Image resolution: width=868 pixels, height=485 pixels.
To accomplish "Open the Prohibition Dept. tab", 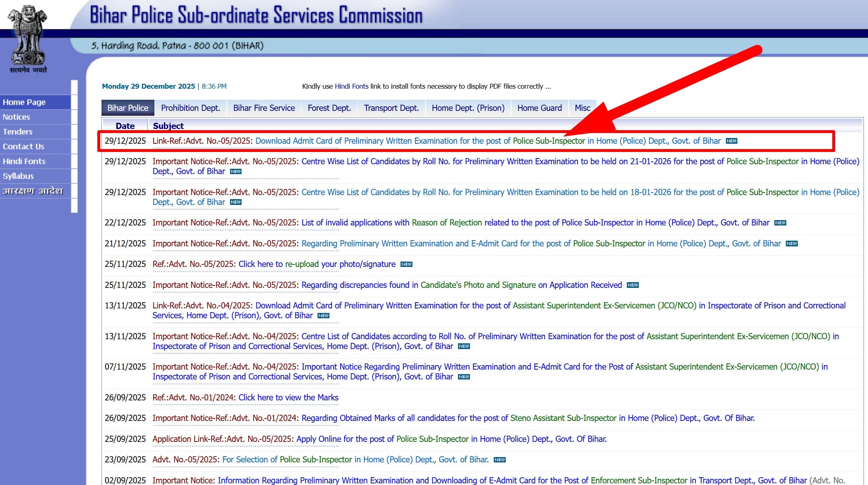I will (190, 108).
